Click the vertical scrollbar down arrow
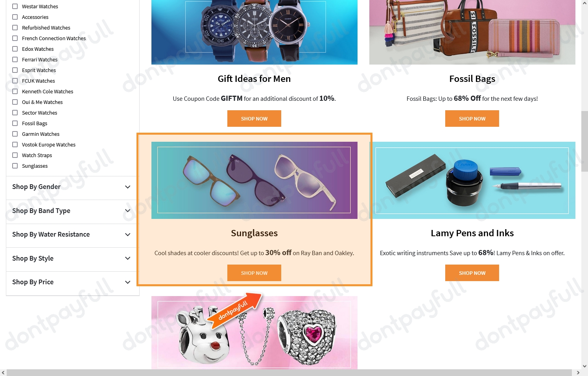588x376 pixels. click(x=584, y=366)
